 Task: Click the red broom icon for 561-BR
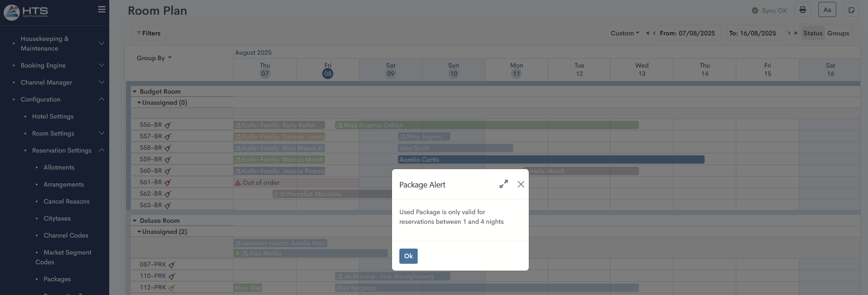point(168,182)
